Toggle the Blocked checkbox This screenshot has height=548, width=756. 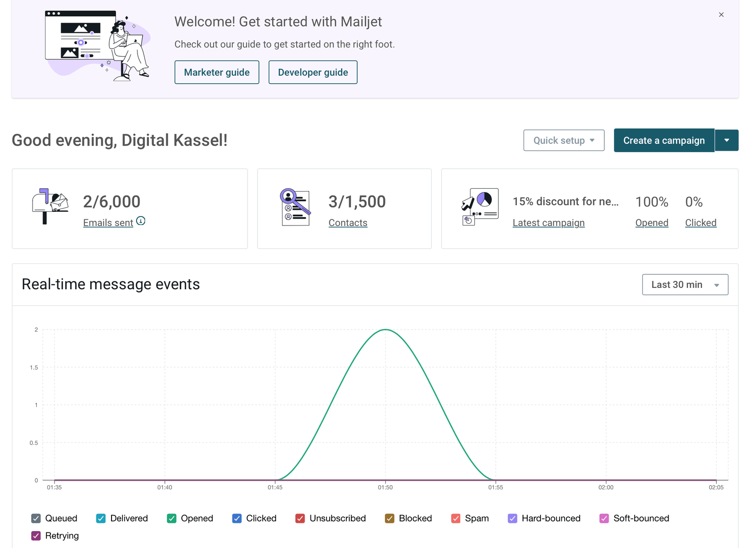pos(389,518)
